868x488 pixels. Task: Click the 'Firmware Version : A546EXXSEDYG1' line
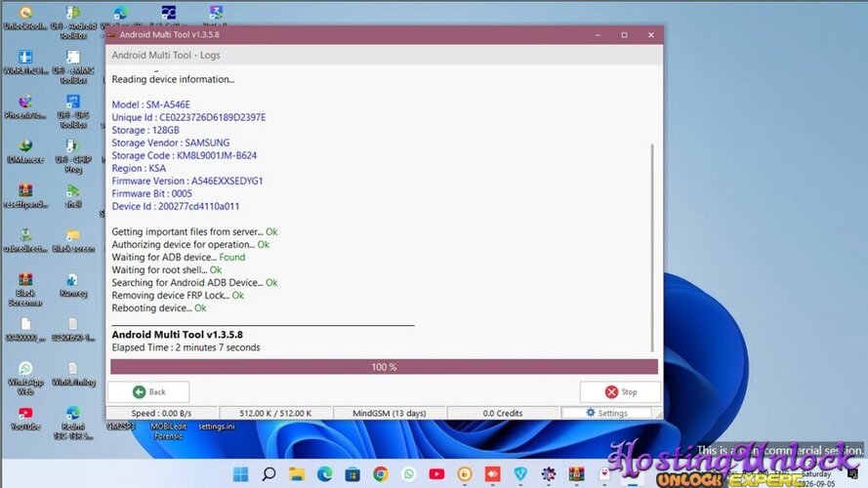187,181
